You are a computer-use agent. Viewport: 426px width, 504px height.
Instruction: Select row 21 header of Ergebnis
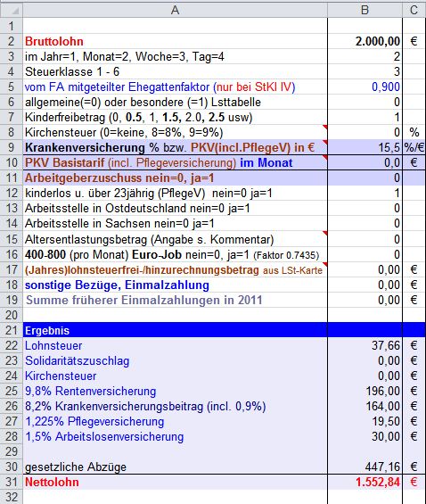coord(12,330)
